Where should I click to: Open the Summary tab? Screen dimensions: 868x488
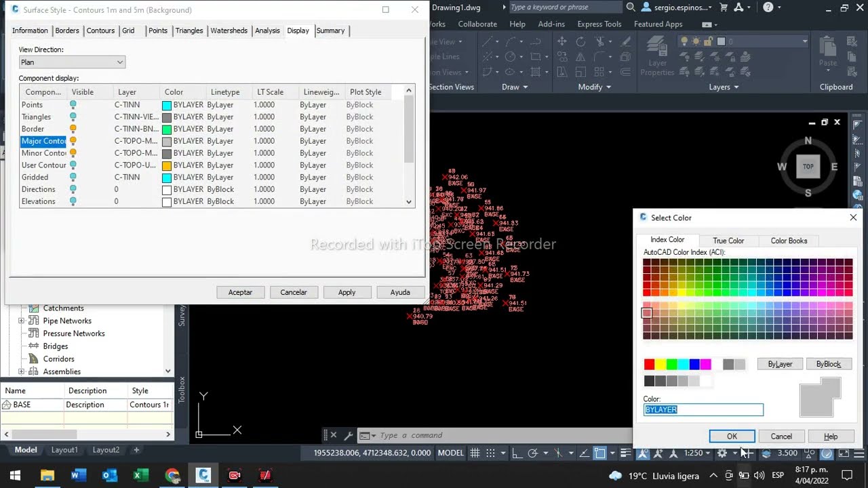tap(330, 30)
